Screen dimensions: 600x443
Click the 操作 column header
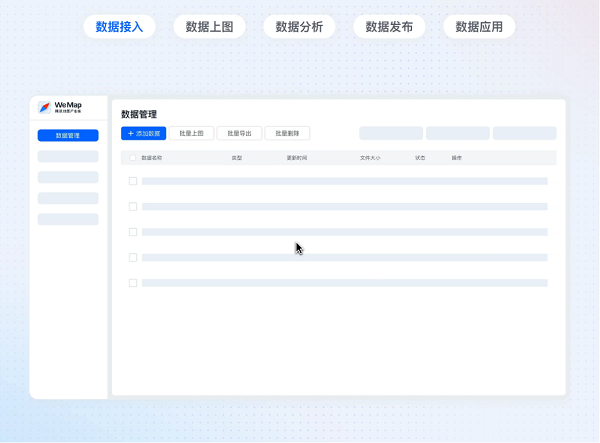pyautogui.click(x=457, y=158)
